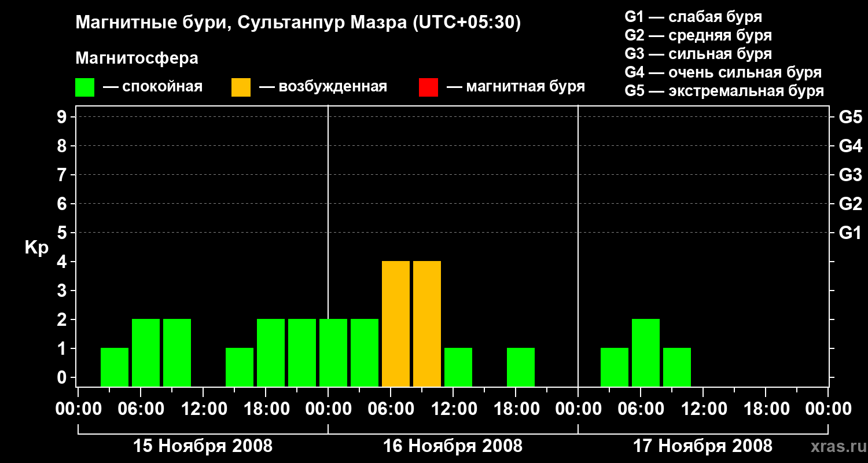Image resolution: width=868 pixels, height=463 pixels.
Task: Click the "Магнитосфера" heading
Action: (137, 58)
